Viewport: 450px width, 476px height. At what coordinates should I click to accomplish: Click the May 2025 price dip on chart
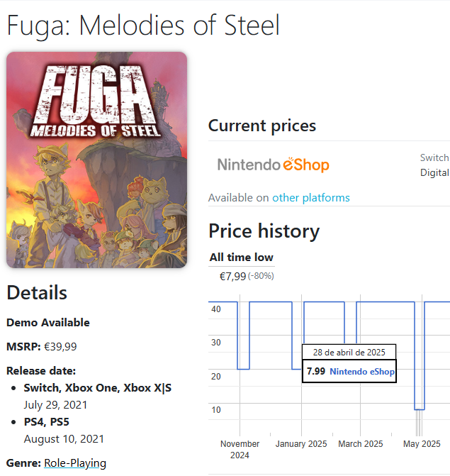pyautogui.click(x=420, y=409)
